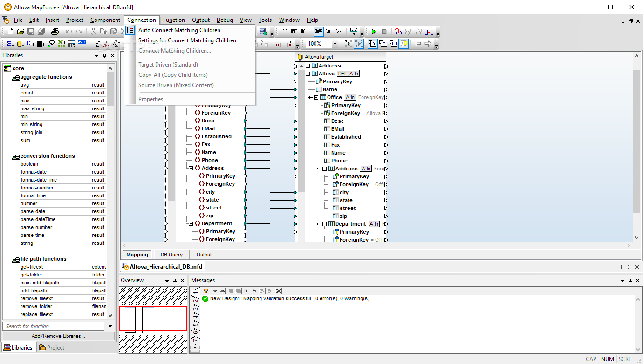Choose XQuery (XQ) output language

pos(305,32)
